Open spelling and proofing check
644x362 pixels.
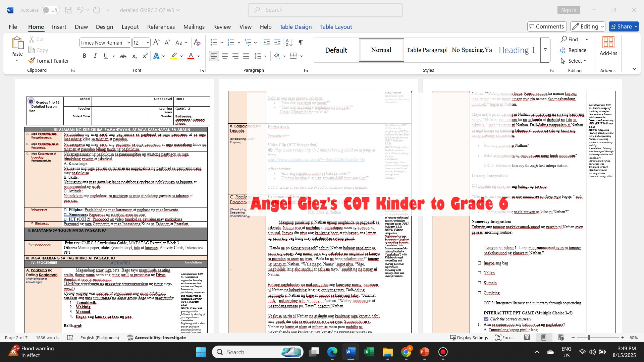point(70,338)
